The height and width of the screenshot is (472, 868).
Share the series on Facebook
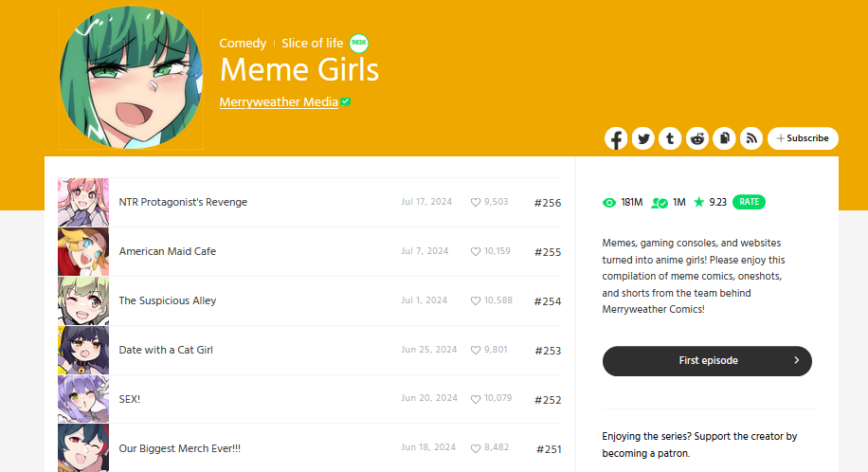(x=616, y=138)
